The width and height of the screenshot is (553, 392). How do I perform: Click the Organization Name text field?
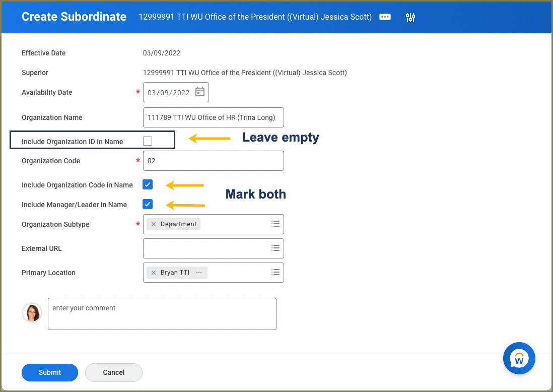click(213, 117)
